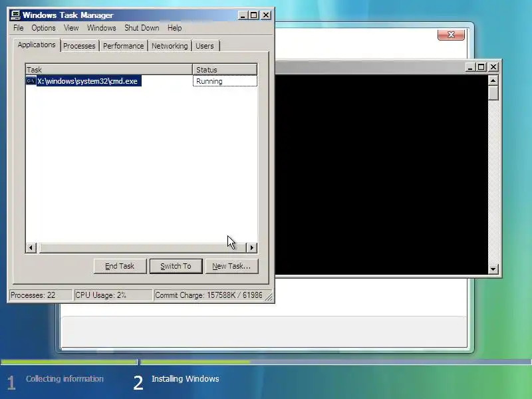Minimize the Windows Task Manager window
This screenshot has width=532, height=399.
point(243,15)
